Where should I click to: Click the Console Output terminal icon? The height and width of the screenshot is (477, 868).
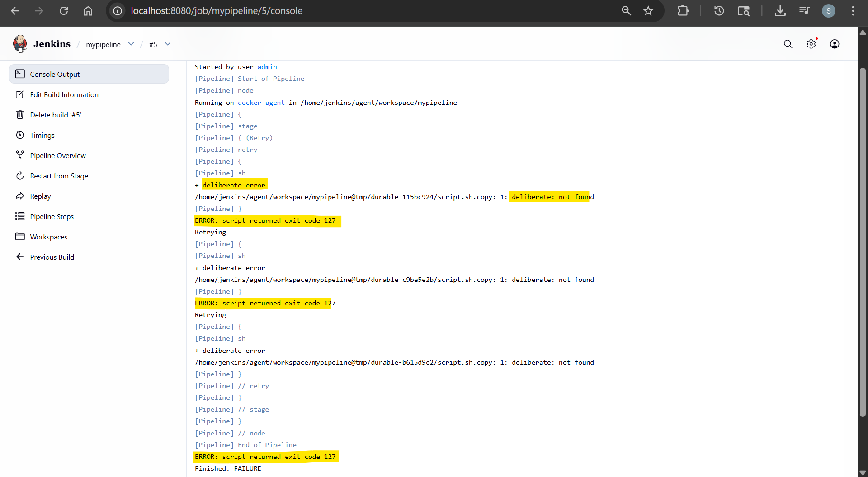[x=20, y=74]
